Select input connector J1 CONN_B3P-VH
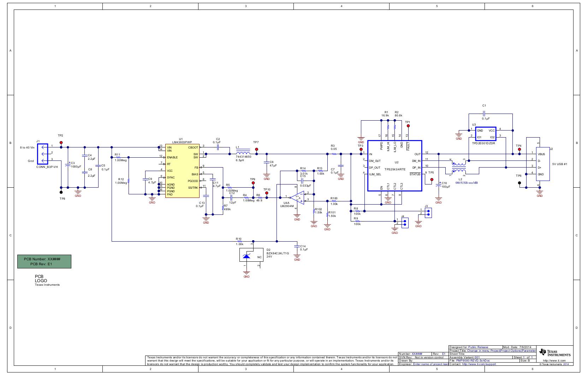Viewport: 588px width, 376px height. click(42, 154)
